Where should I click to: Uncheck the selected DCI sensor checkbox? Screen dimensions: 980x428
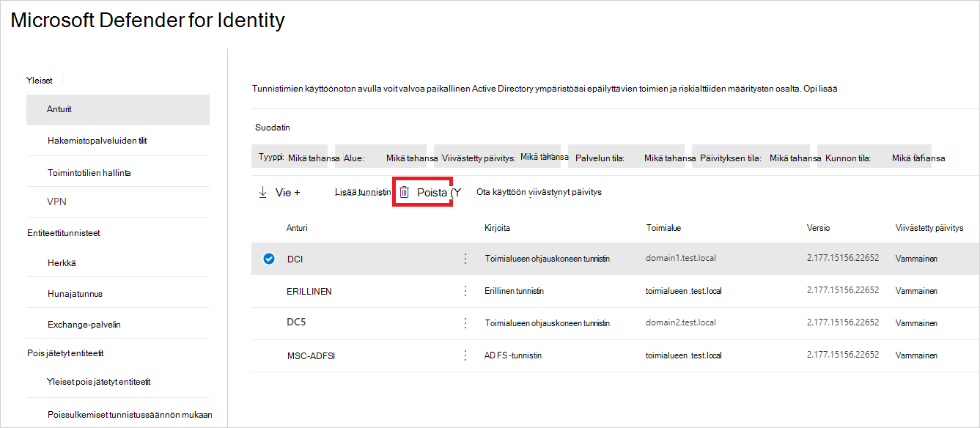coord(268,259)
